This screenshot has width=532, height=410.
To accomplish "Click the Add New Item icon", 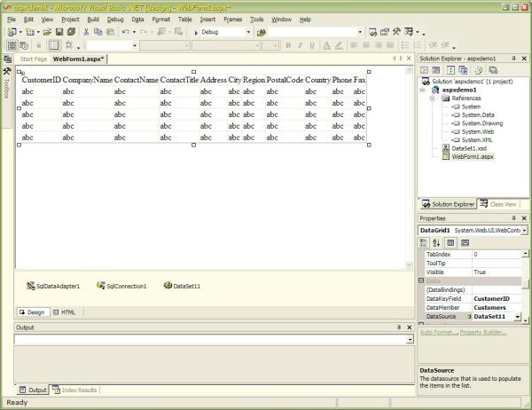I will click(x=30, y=32).
